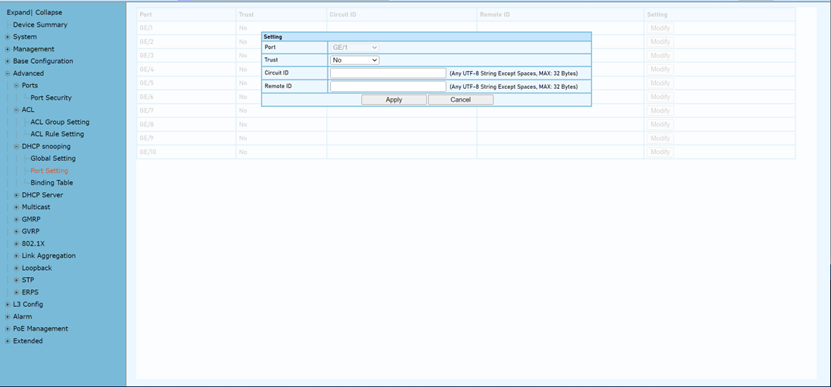The height and width of the screenshot is (387, 831).
Task: Expand the Link Aggregation node icon
Action: [x=16, y=256]
